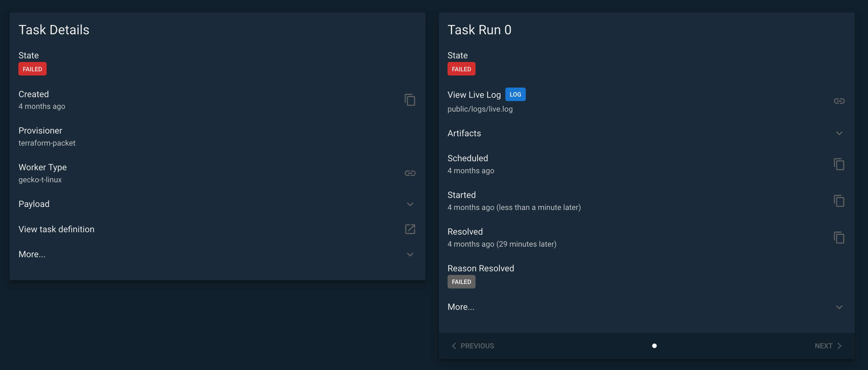This screenshot has height=370, width=868.
Task: Open the public/logs/live.log link
Action: click(480, 109)
